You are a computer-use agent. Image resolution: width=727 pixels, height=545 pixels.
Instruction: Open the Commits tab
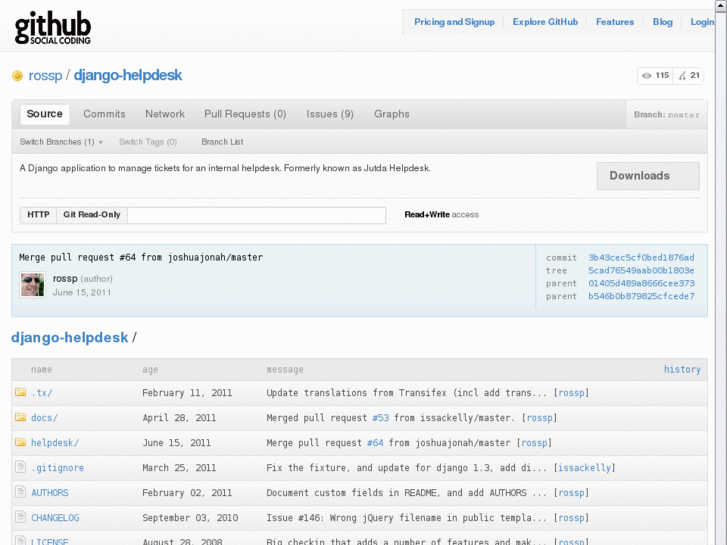click(104, 114)
